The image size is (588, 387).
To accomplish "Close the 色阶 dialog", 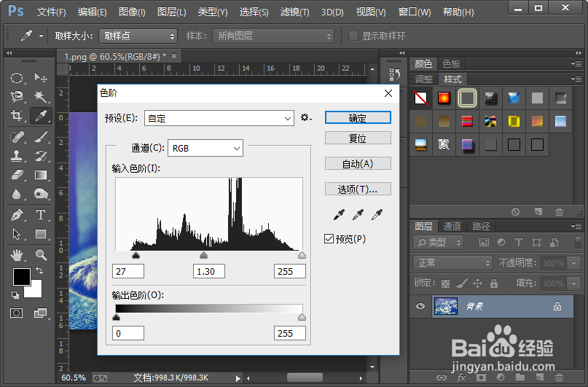I will [x=388, y=93].
